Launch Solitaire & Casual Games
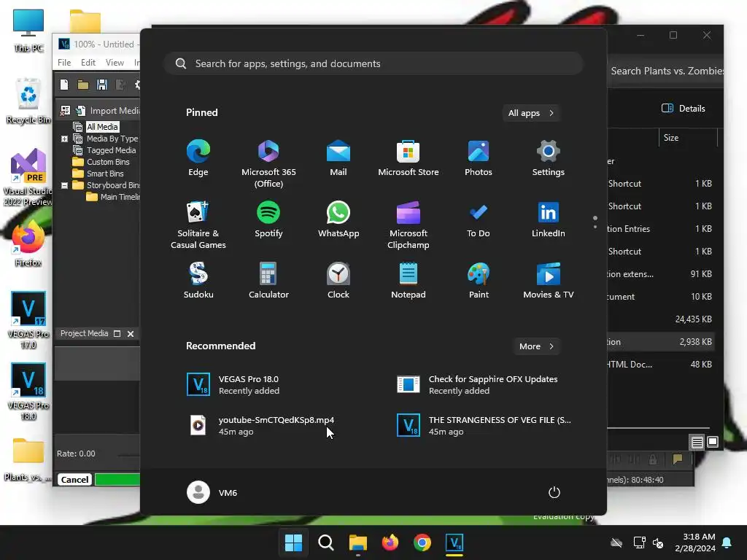The height and width of the screenshot is (560, 747). pos(198,225)
